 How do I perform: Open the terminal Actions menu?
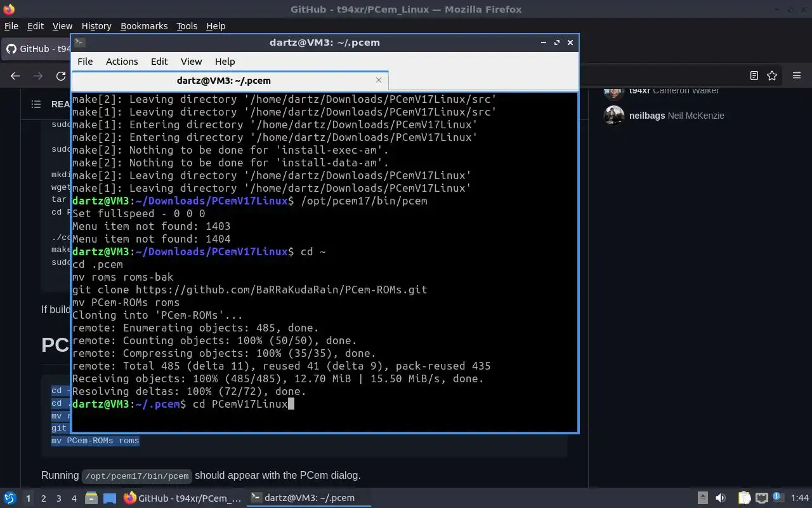point(122,62)
